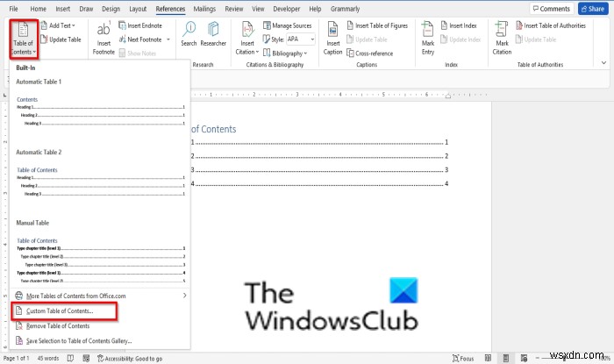The height and width of the screenshot is (364, 614).
Task: Click the Add Text button
Action: (58, 25)
